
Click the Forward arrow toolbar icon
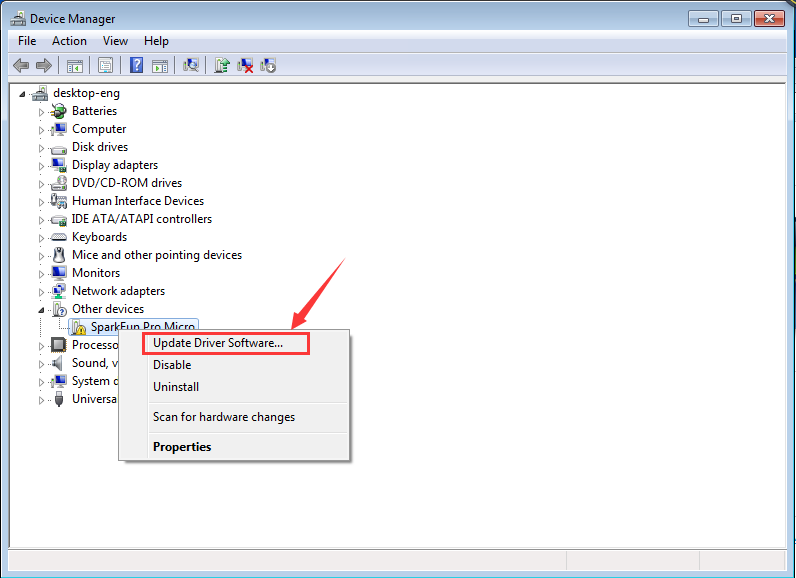click(44, 65)
